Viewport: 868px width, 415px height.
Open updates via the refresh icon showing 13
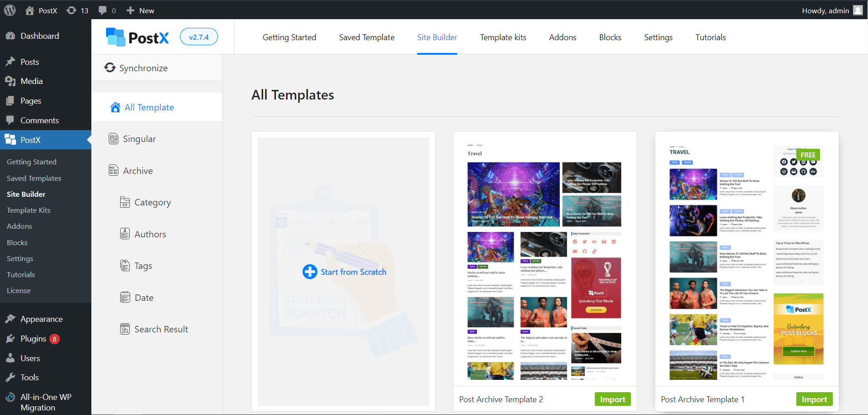77,10
